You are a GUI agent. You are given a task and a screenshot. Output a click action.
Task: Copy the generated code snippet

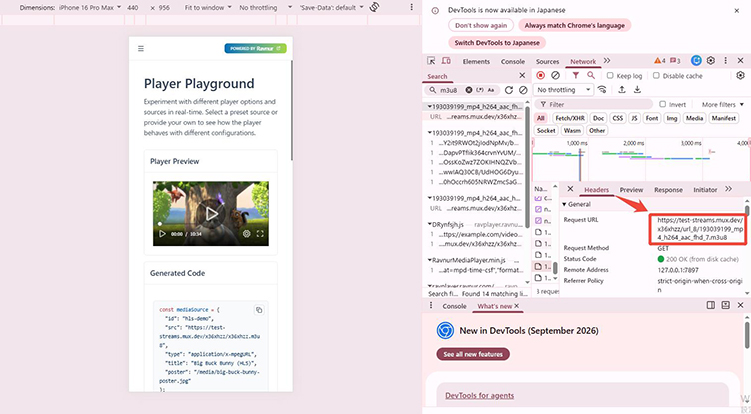point(259,310)
